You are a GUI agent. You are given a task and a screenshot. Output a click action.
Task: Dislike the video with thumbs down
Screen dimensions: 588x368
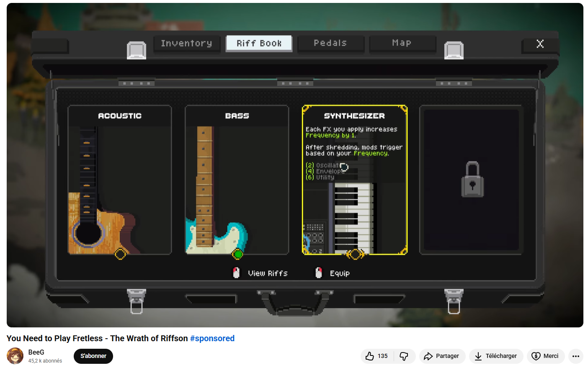(x=404, y=356)
